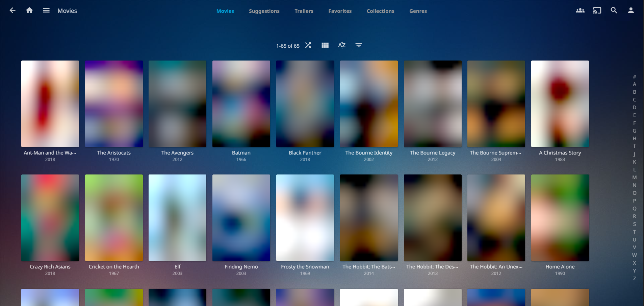
Task: Open the view type grid selector
Action: tap(325, 45)
